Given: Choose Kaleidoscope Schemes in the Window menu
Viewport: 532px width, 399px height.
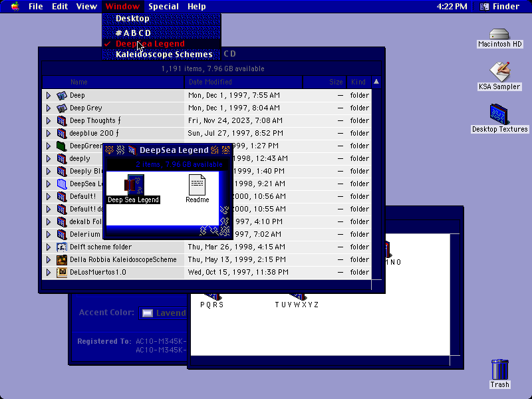Looking at the screenshot, I should coord(162,55).
